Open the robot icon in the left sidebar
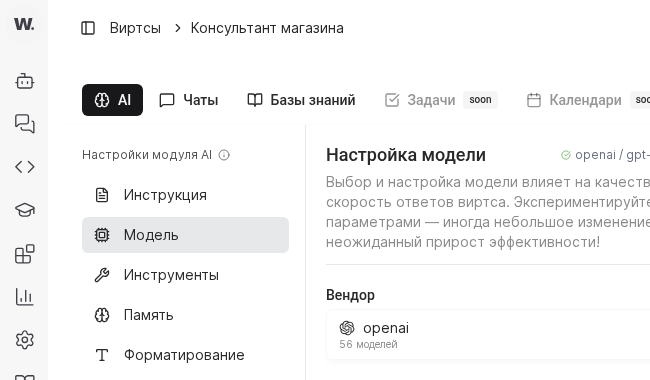Viewport: 650px width, 380px height. pyautogui.click(x=24, y=81)
